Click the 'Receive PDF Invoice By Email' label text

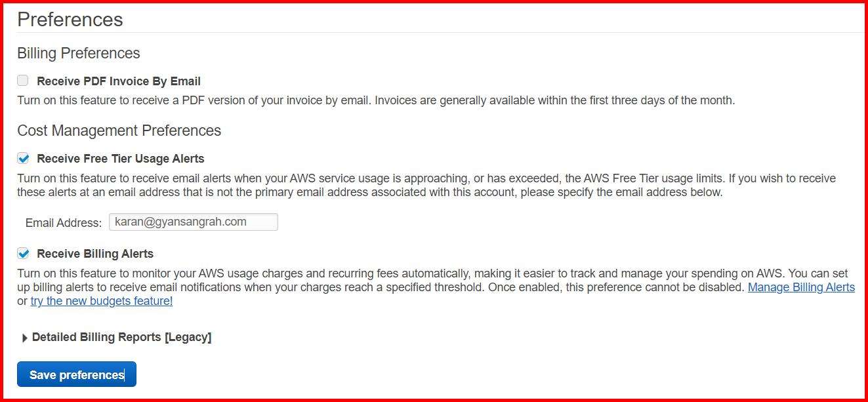point(119,81)
